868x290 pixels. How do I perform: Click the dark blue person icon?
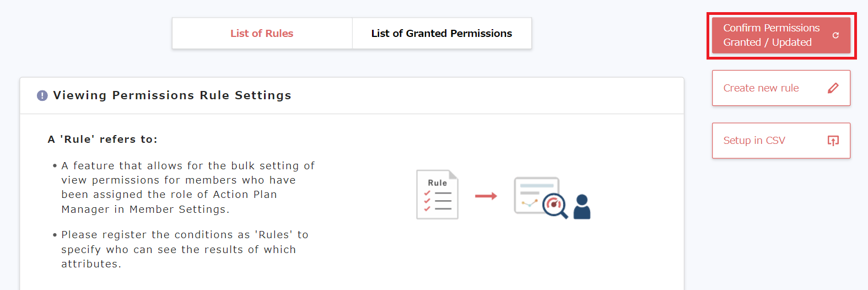pyautogui.click(x=582, y=207)
